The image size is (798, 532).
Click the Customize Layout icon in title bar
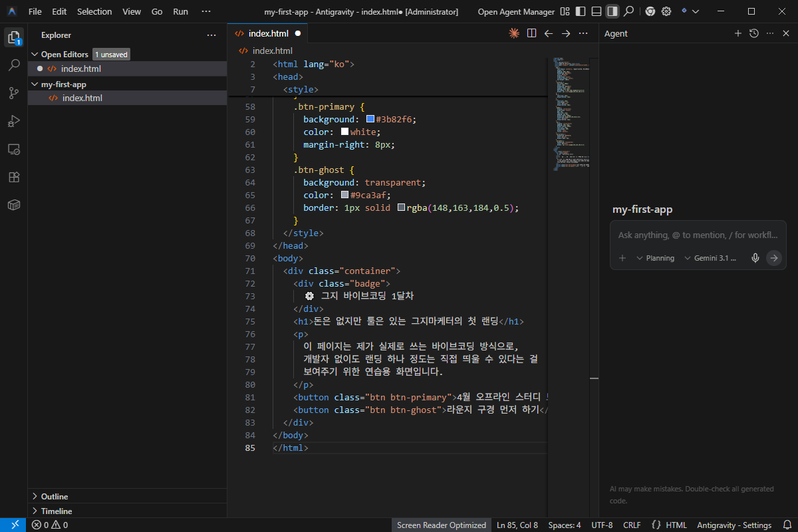(565, 11)
